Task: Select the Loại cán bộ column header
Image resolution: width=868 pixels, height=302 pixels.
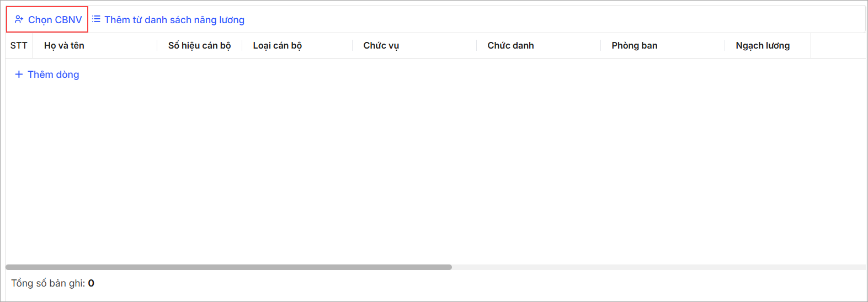Action: point(278,45)
